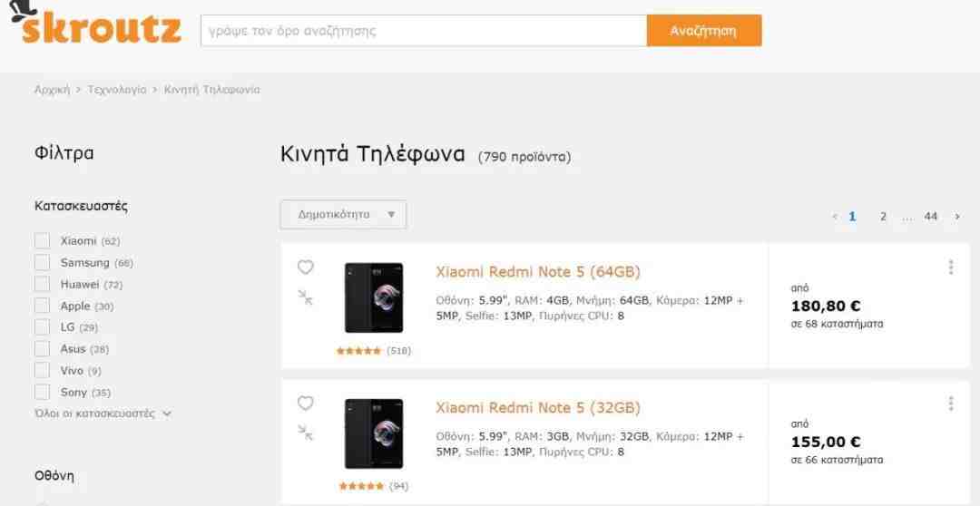Image resolution: width=980 pixels, height=506 pixels.
Task: Focus the search term input field
Action: point(424,31)
